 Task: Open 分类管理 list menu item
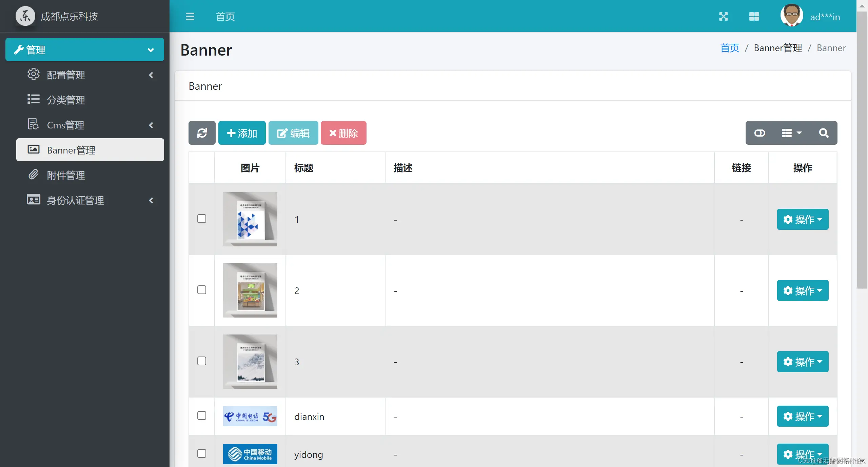point(66,100)
